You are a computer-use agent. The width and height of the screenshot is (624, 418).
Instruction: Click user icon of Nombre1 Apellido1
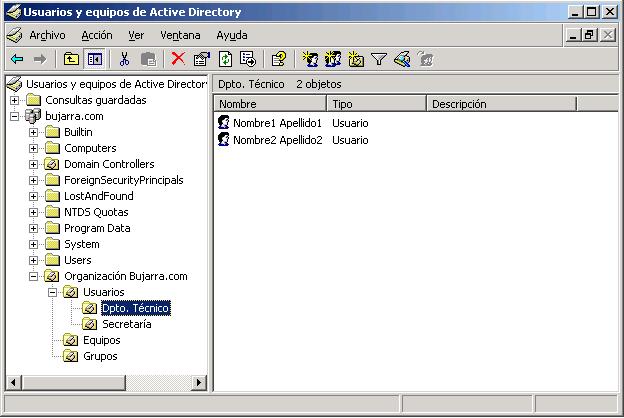click(224, 123)
